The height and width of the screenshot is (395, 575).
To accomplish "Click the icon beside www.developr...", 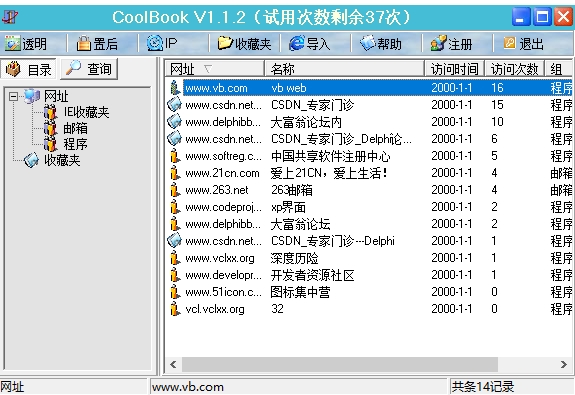I will point(175,275).
